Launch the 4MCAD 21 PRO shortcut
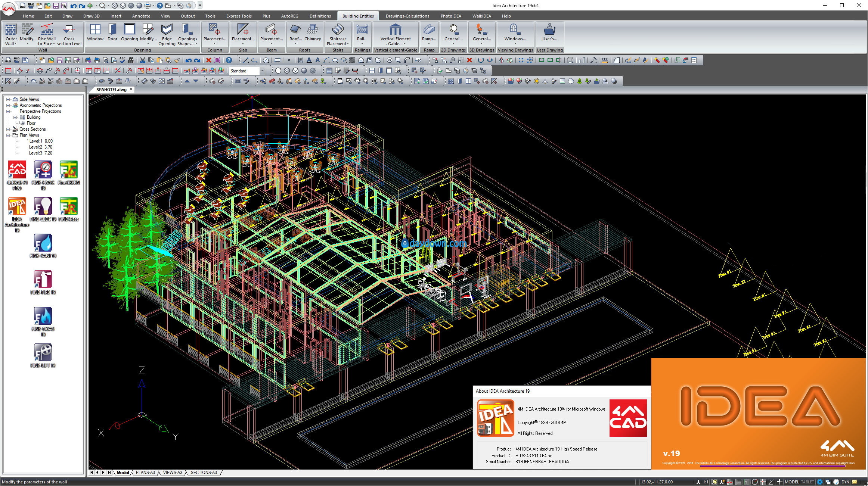This screenshot has height=486, width=868. click(17, 175)
